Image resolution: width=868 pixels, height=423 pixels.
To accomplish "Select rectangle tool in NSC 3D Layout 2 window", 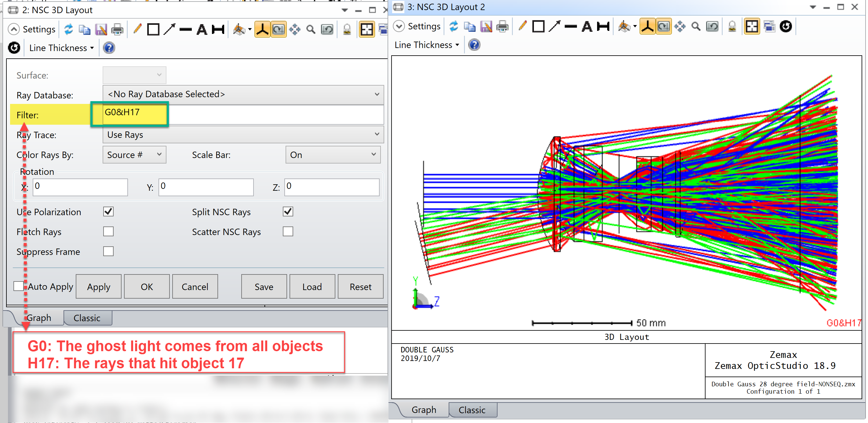I will 538,26.
